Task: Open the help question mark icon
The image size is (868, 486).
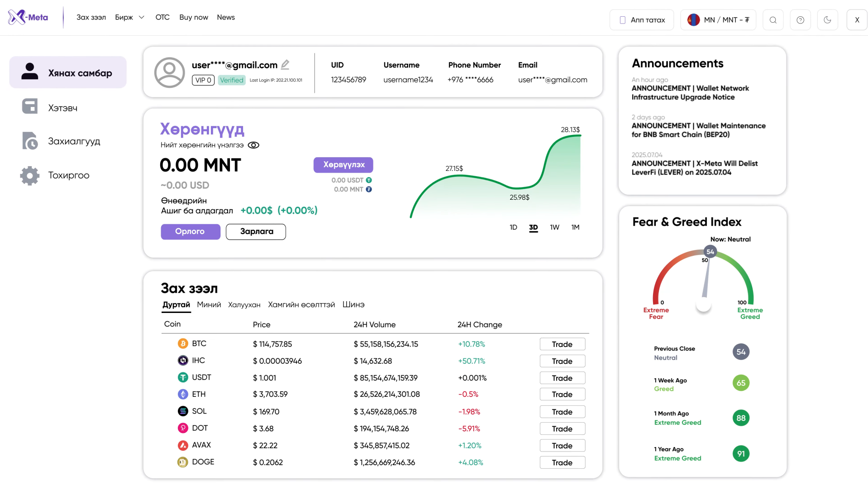Action: (800, 20)
